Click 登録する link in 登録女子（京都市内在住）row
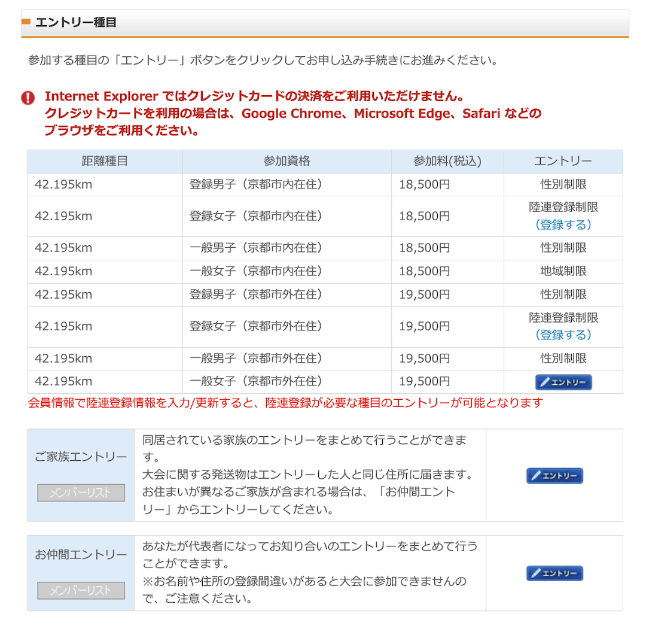This screenshot has height=644, width=646. click(563, 224)
